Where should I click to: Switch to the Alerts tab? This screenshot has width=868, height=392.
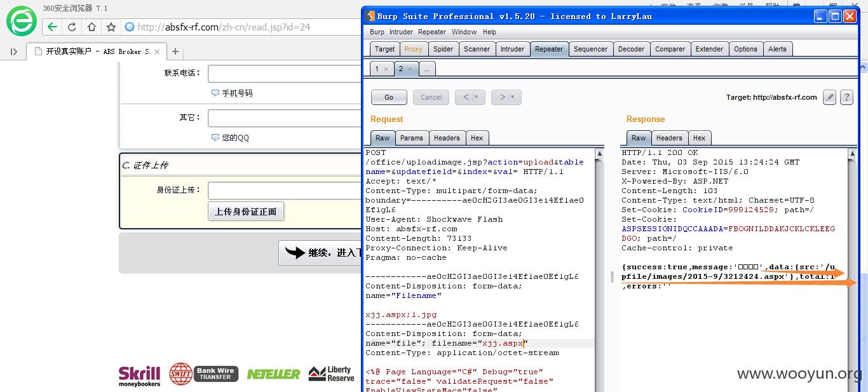tap(777, 49)
